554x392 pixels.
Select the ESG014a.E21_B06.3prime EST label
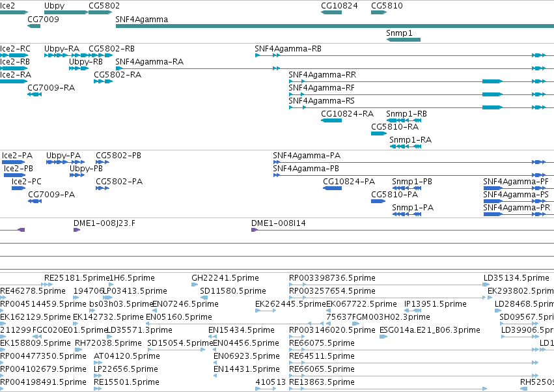430,330
